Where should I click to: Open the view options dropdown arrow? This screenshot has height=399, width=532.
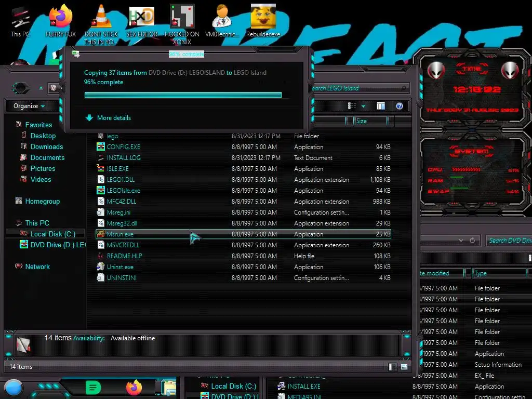click(363, 106)
